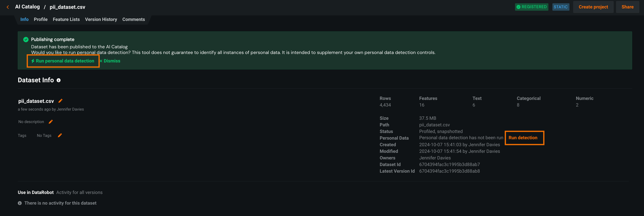644x216 pixels.
Task: Click the Share button
Action: point(627,7)
